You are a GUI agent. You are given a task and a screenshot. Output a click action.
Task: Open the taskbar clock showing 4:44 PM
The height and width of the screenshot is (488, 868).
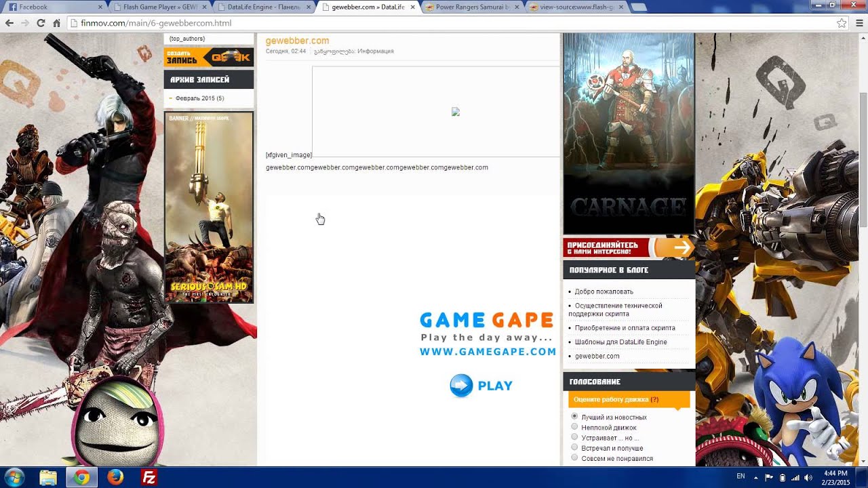click(x=835, y=477)
